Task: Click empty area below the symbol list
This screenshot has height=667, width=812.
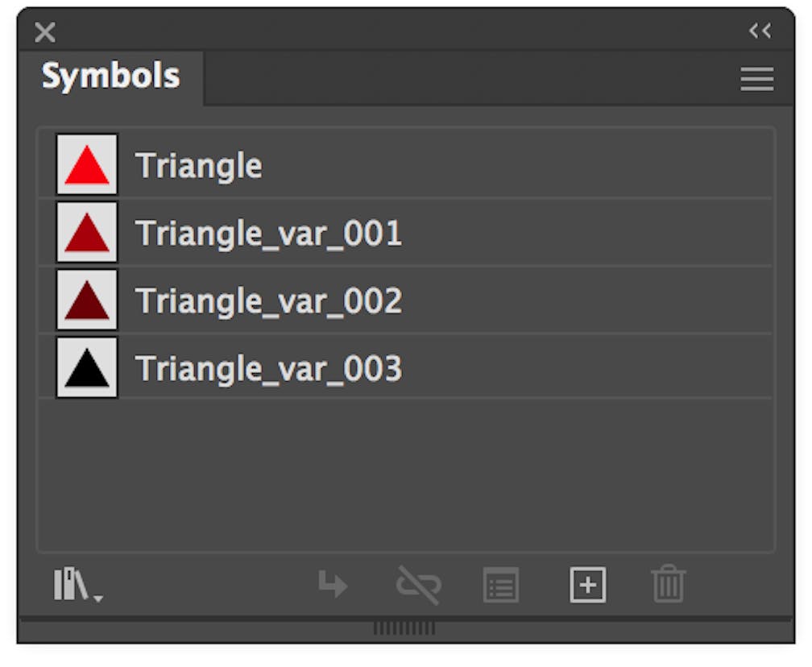Action: (x=405, y=475)
